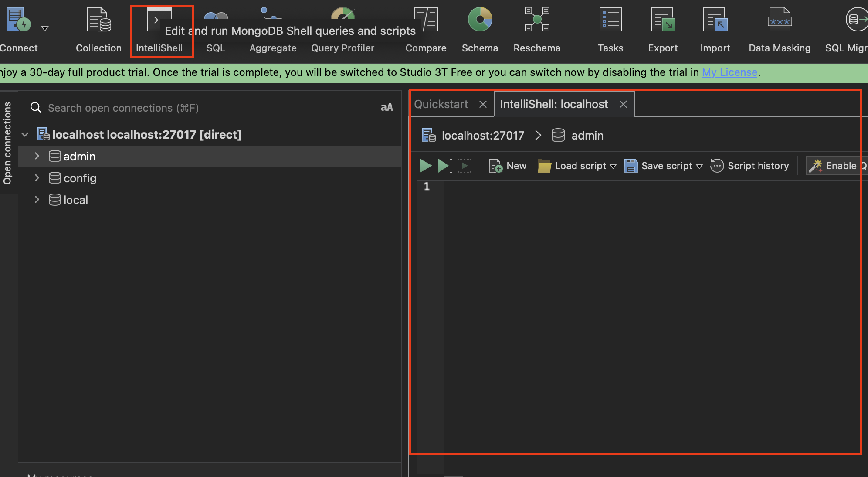The image size is (868, 477).
Task: Follow the My License link
Action: (x=729, y=72)
